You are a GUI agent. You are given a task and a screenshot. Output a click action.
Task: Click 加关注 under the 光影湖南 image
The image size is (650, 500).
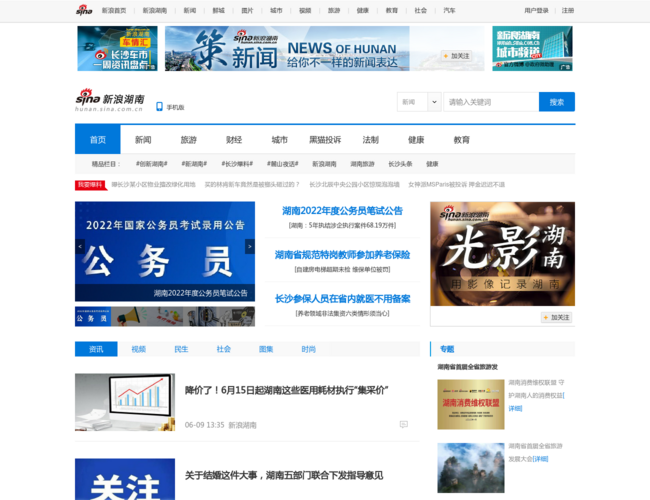pos(557,317)
